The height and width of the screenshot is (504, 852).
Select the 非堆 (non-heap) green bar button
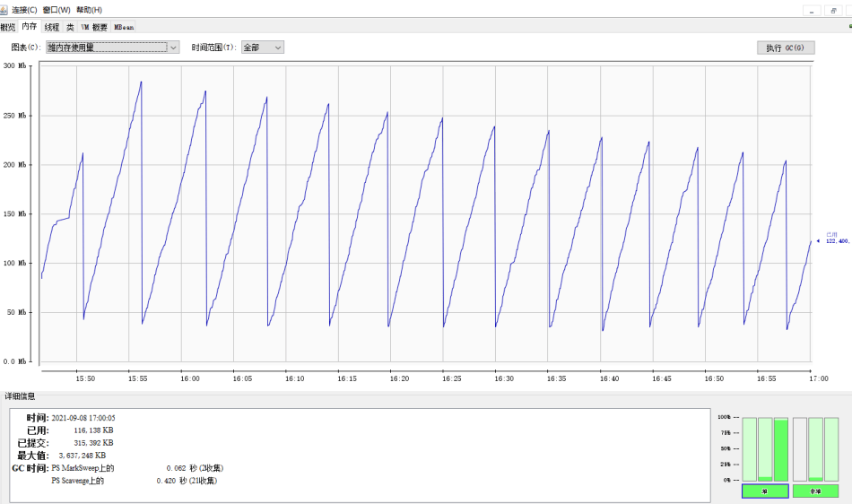coord(815,491)
